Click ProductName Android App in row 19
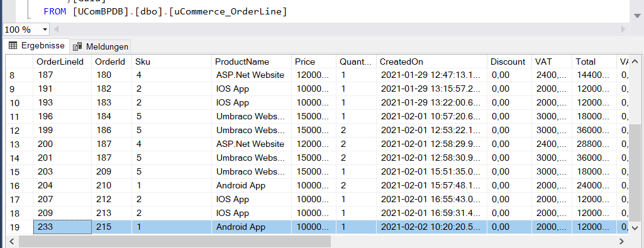Screen dimensions: 644x248 tap(252, 227)
